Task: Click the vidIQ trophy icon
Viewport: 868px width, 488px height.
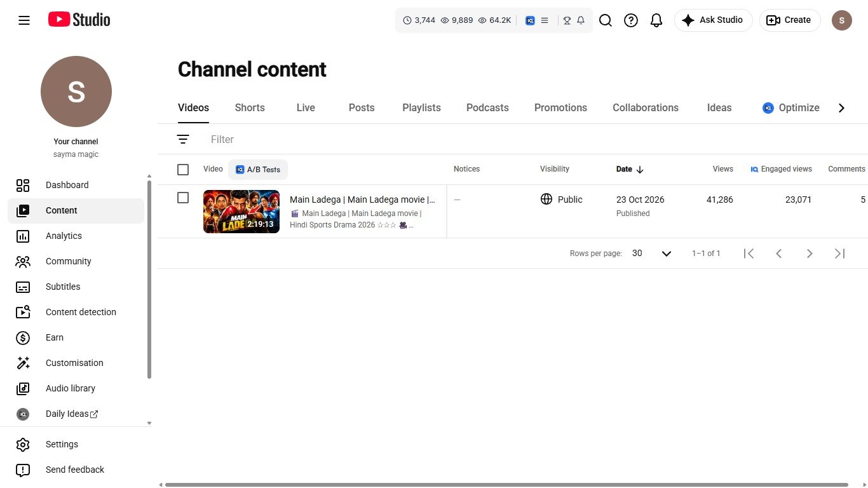Action: [x=567, y=20]
